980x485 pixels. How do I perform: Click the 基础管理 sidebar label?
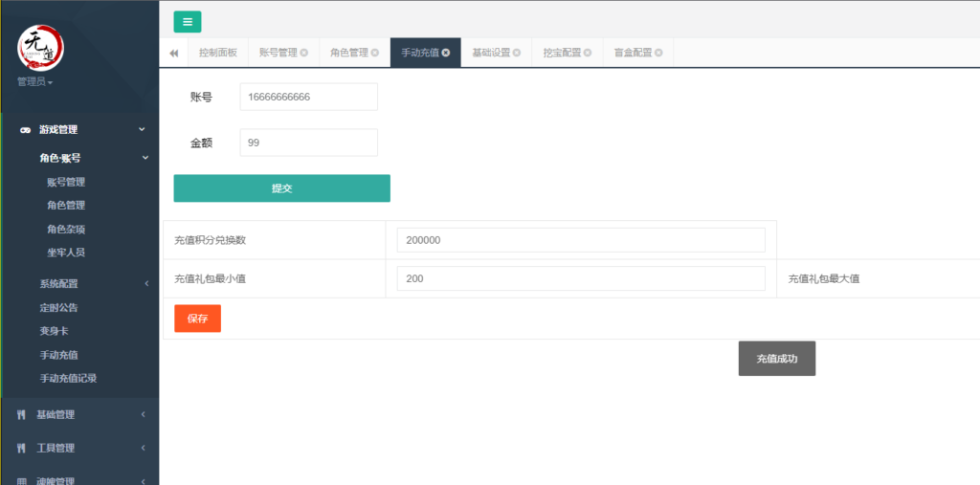pos(56,414)
